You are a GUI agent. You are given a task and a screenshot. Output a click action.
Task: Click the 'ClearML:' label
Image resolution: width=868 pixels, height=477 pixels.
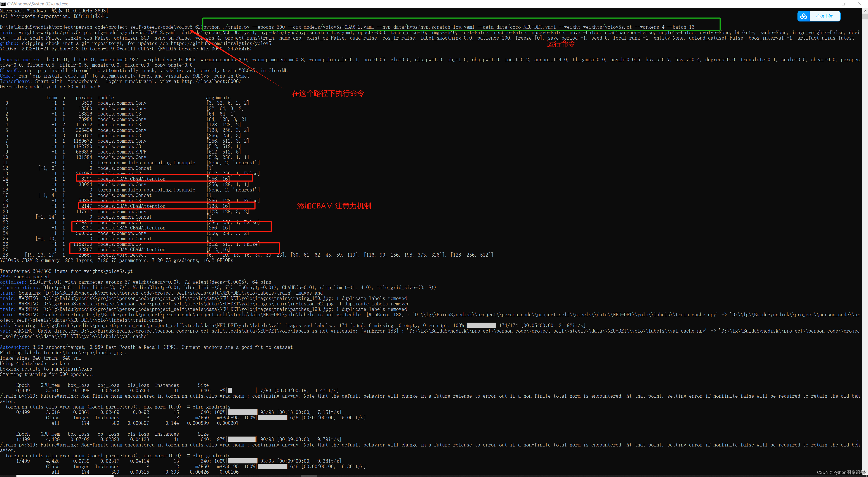point(11,71)
